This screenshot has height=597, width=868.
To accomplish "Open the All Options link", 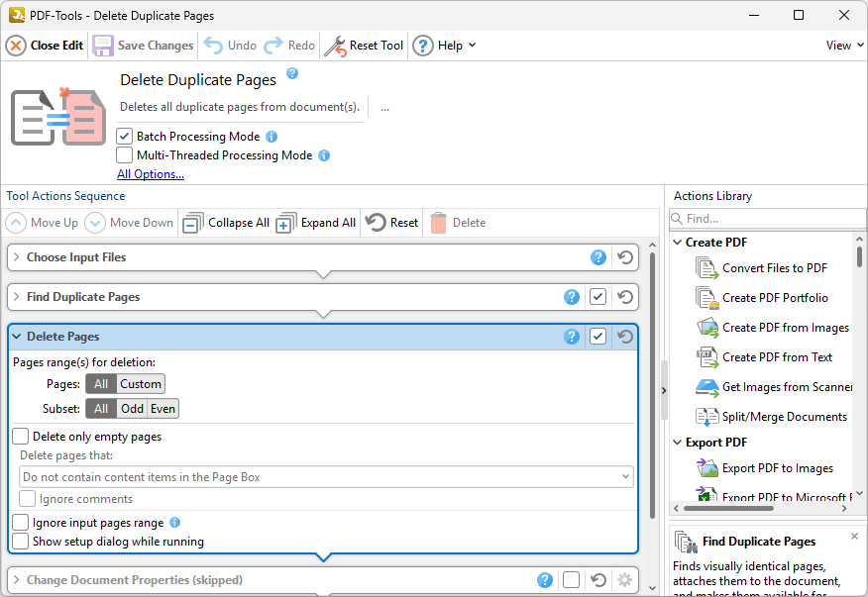I will tap(151, 174).
